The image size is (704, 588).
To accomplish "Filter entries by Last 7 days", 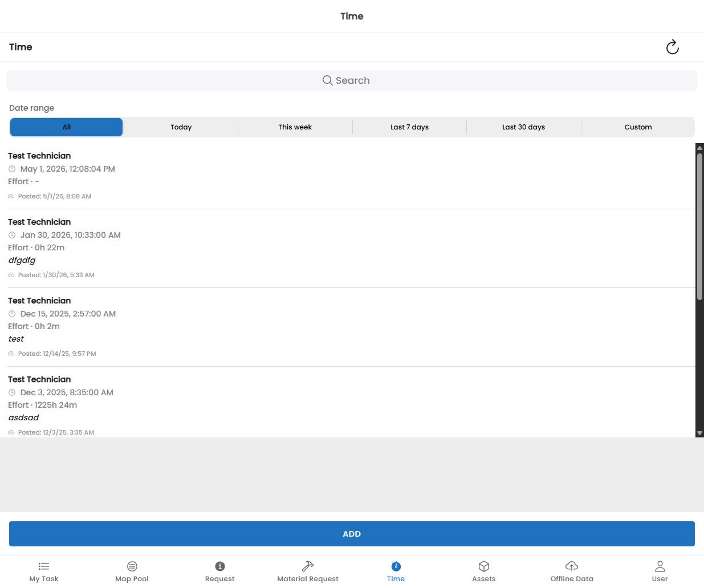I will (409, 127).
